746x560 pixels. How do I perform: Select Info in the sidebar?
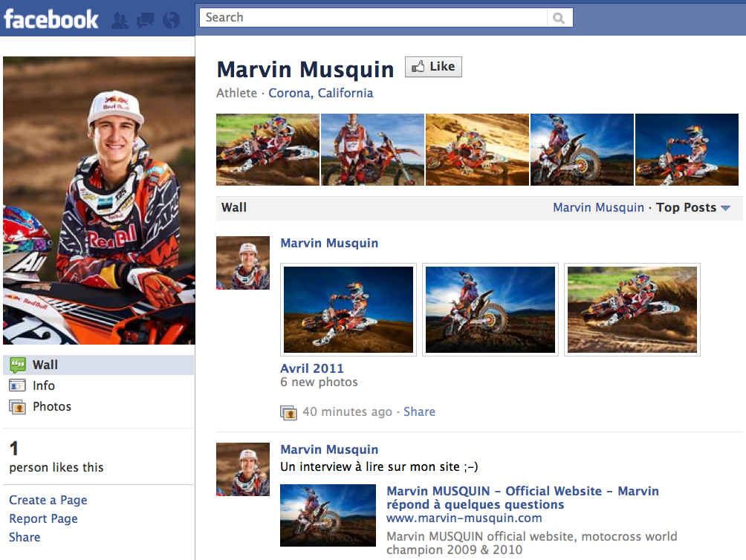click(x=99, y=385)
